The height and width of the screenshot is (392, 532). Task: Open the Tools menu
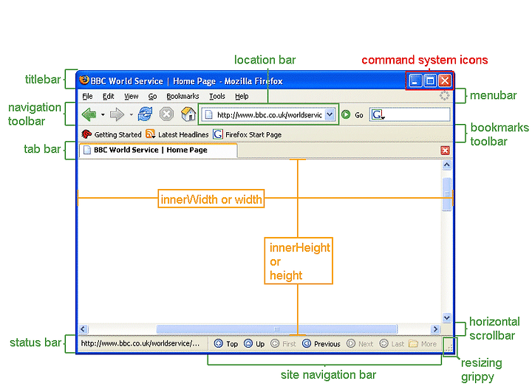(x=216, y=96)
